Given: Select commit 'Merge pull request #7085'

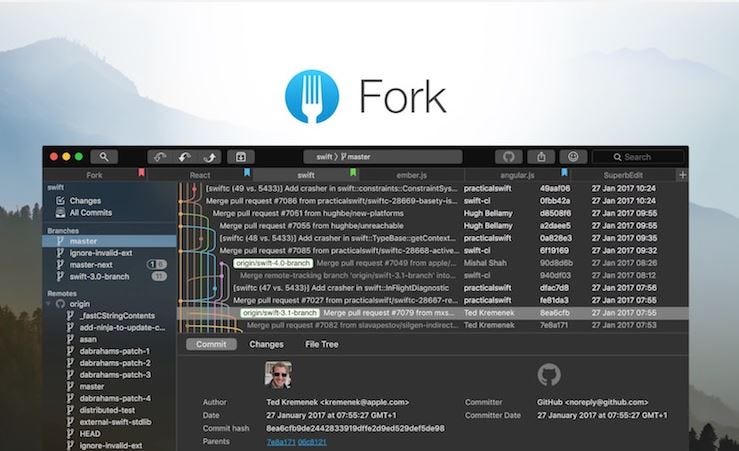Looking at the screenshot, I should click(x=433, y=251).
